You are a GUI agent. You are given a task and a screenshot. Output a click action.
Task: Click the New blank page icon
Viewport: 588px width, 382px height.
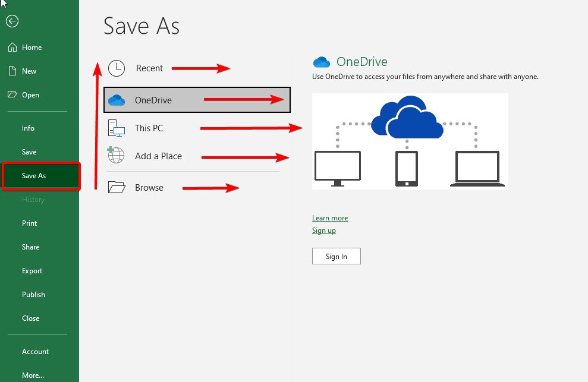click(12, 71)
